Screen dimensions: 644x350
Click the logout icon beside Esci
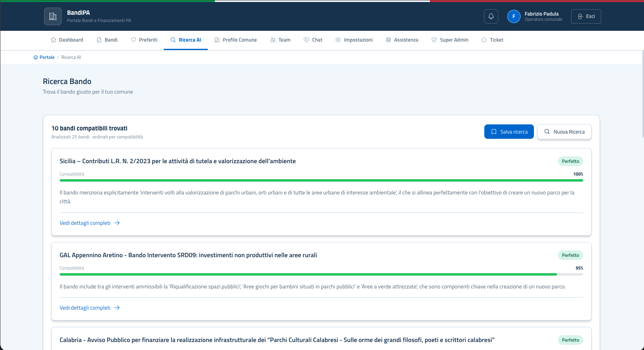coord(580,16)
